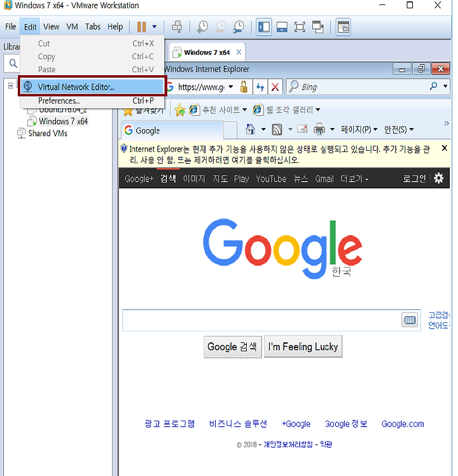The height and width of the screenshot is (476, 458).
Task: Close the Windows 7 x64 tab
Action: point(239,52)
